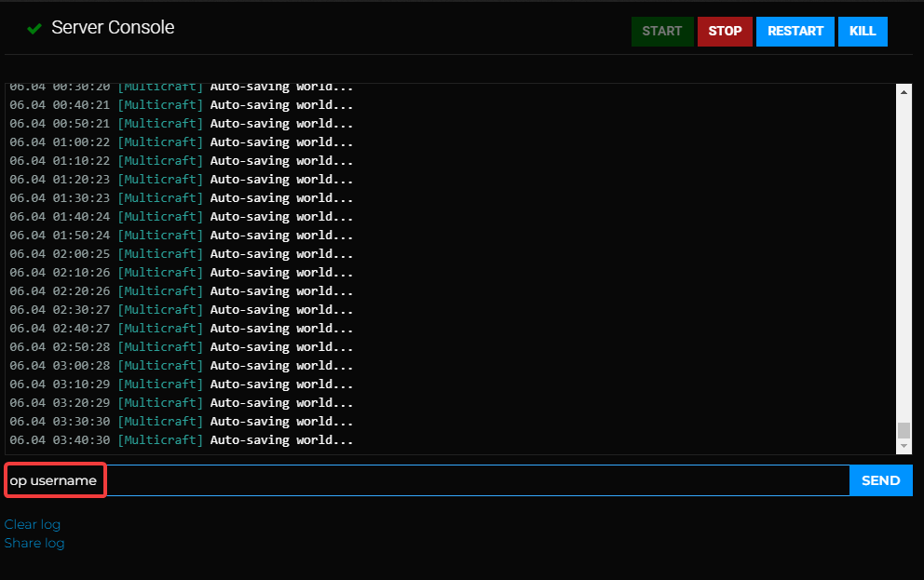Select the 06.04 02:10:26 log entry
This screenshot has height=580, width=924.
[182, 273]
